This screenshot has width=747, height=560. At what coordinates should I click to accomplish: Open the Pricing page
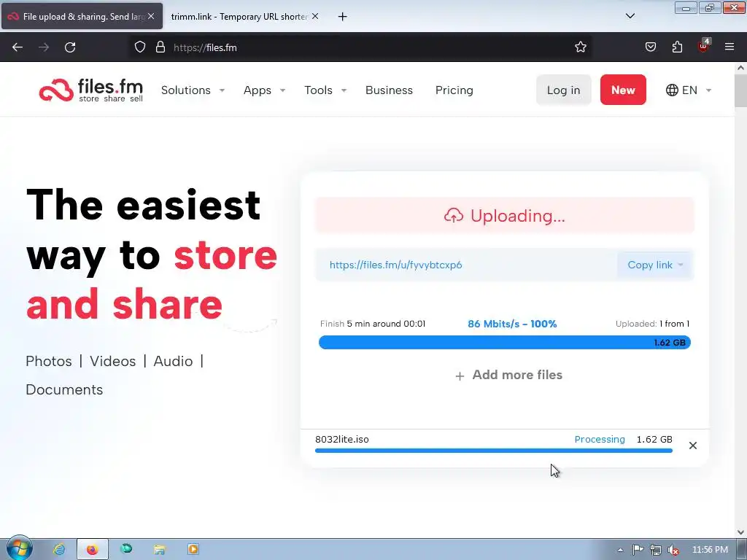[x=454, y=90]
